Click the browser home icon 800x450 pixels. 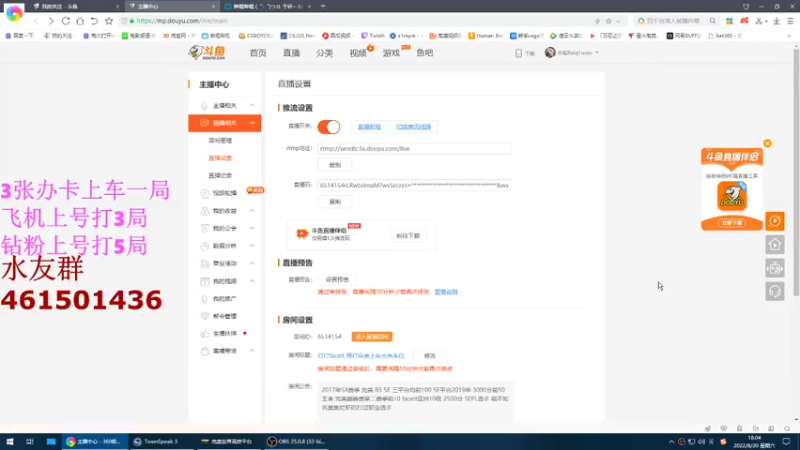coord(80,21)
